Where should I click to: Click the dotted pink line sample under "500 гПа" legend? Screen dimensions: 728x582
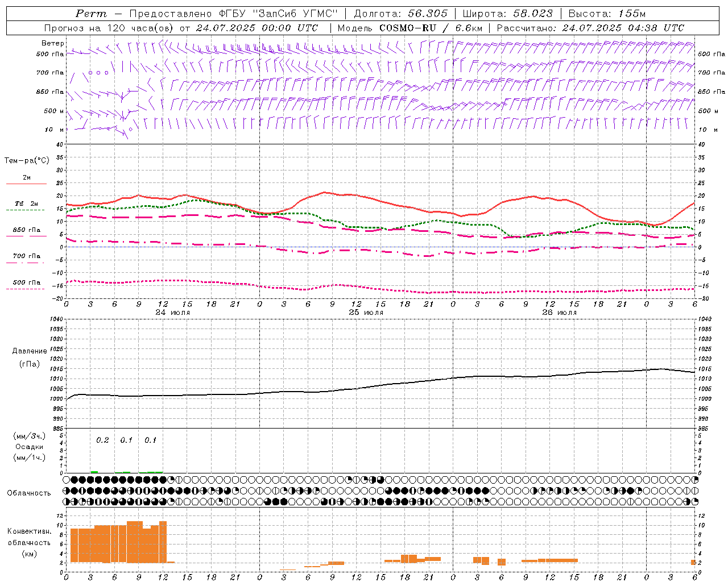point(25,289)
